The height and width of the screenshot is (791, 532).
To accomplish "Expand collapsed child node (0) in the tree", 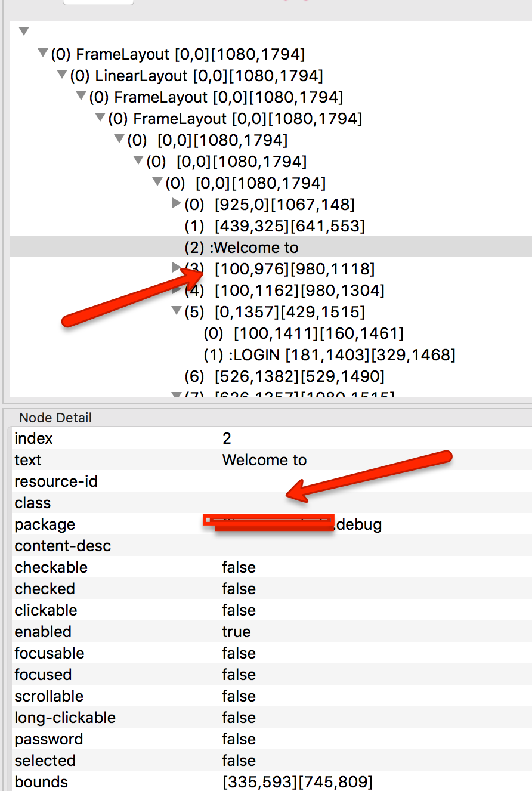I will [176, 203].
